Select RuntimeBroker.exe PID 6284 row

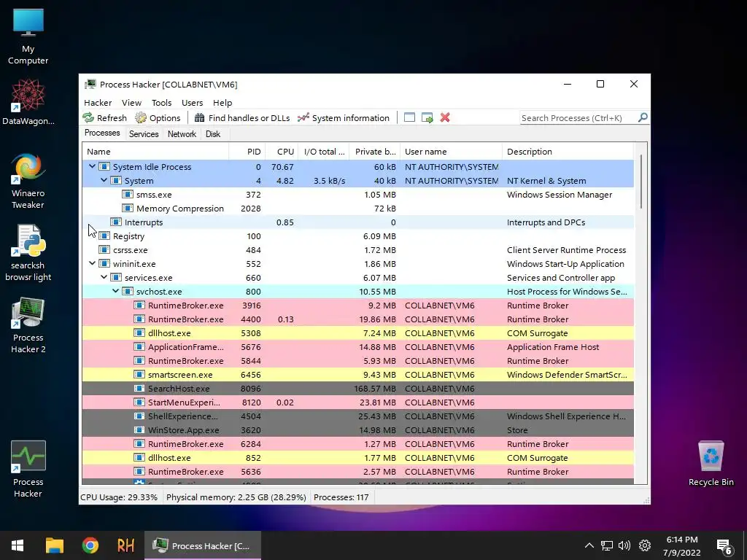tap(357, 444)
